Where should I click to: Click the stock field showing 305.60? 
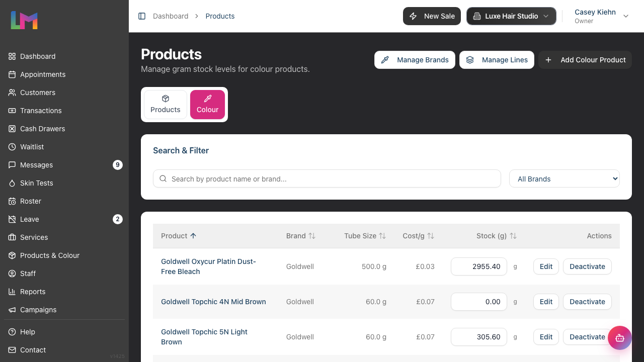[x=479, y=337]
